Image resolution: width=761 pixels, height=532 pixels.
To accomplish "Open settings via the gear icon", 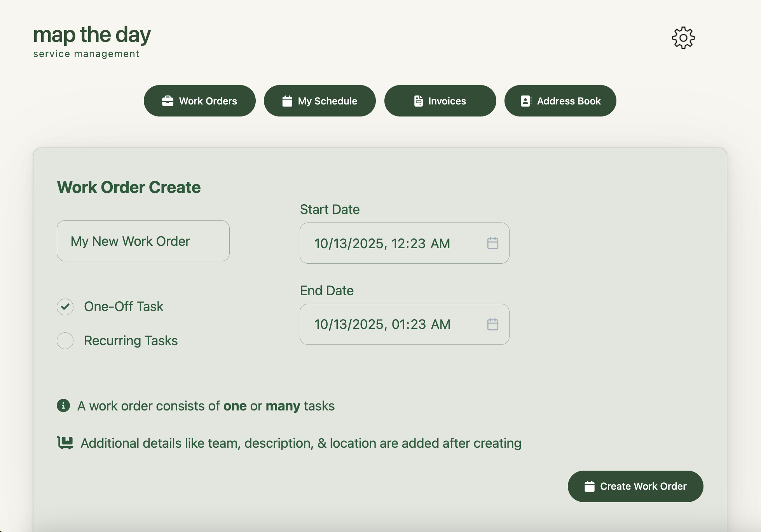I will point(683,38).
